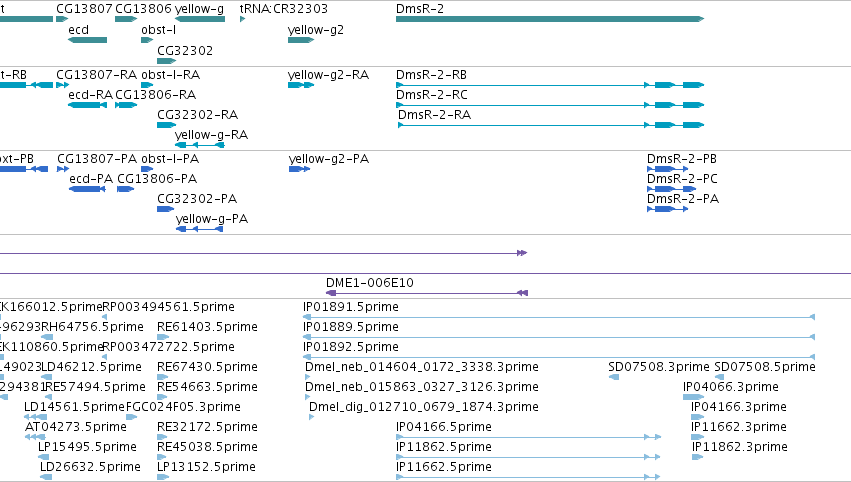Select the yellow-g2-PA protein glyph
The height and width of the screenshot is (482, 851).
click(x=300, y=169)
